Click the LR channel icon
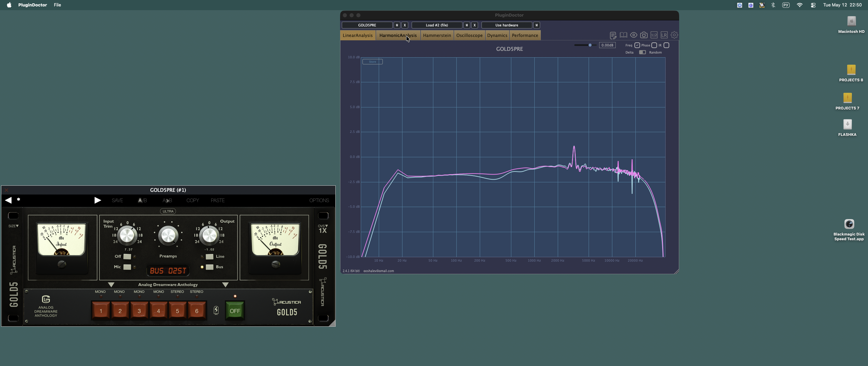868x366 pixels. click(x=664, y=35)
